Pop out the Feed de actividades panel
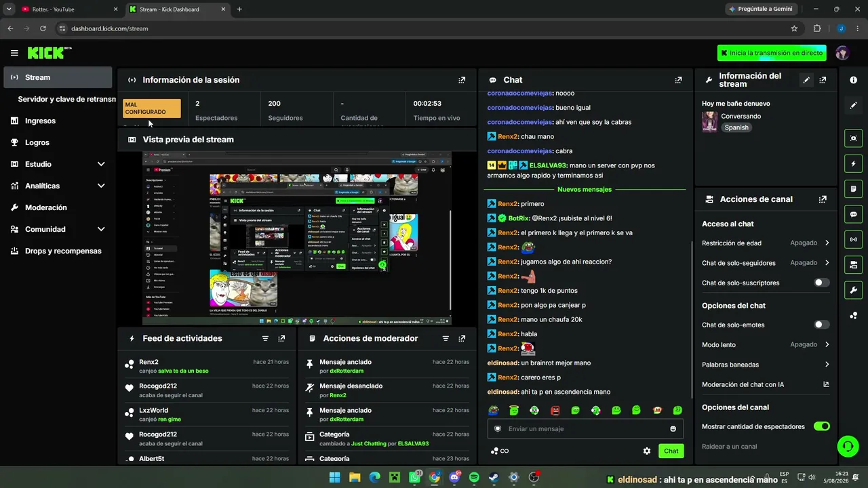Image resolution: width=868 pixels, height=488 pixels. 281,338
